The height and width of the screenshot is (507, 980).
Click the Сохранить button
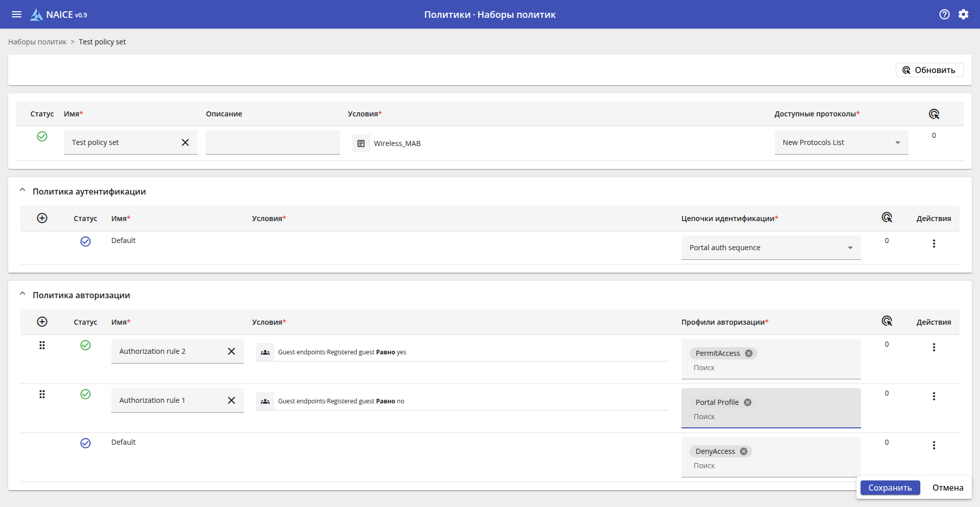[890, 488]
